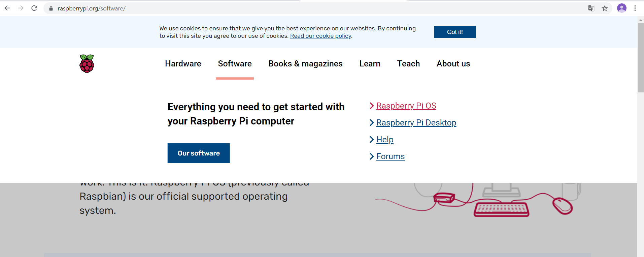The height and width of the screenshot is (257, 644).
Task: Click the chevron beside Raspberry Pi OS
Action: [372, 106]
